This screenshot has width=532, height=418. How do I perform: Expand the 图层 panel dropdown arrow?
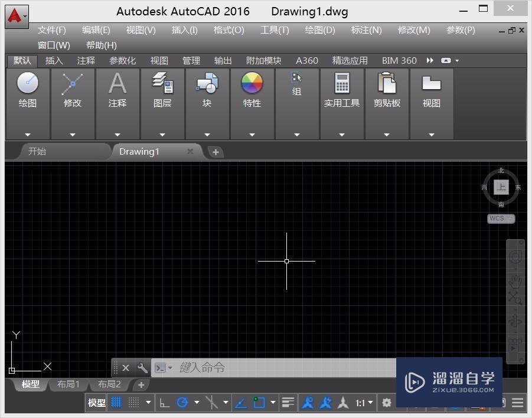point(162,135)
